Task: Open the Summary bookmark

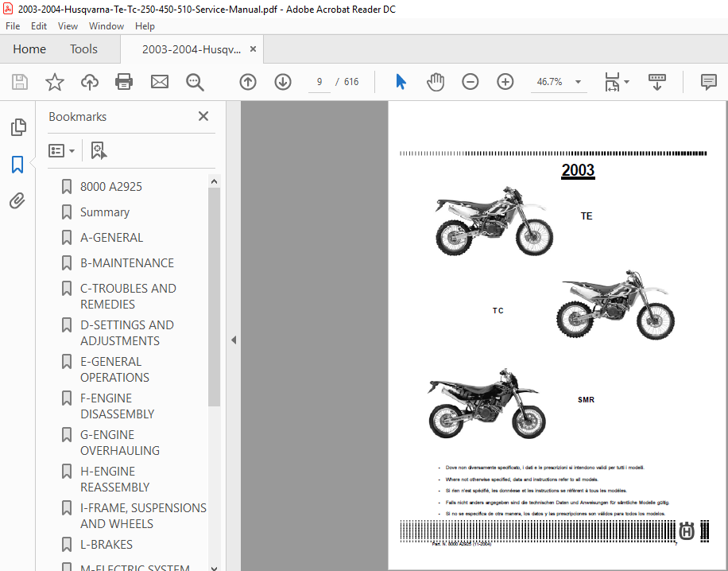Action: 104,212
